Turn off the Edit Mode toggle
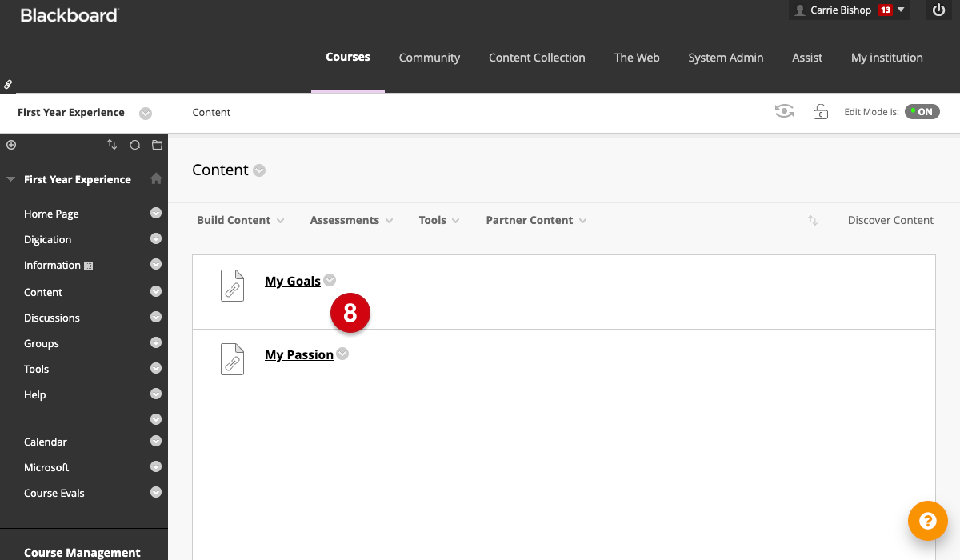The width and height of the screenshot is (960, 560). click(x=922, y=111)
